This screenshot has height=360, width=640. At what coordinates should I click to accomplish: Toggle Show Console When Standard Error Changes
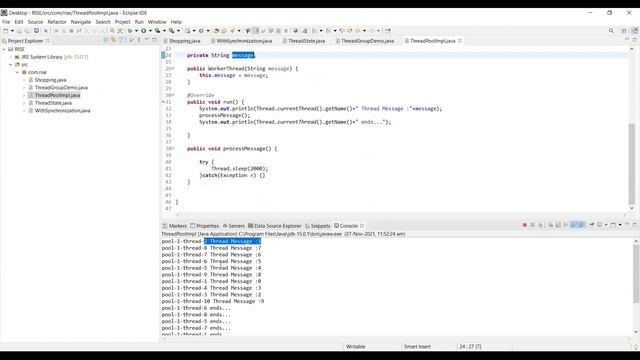(x=581, y=225)
